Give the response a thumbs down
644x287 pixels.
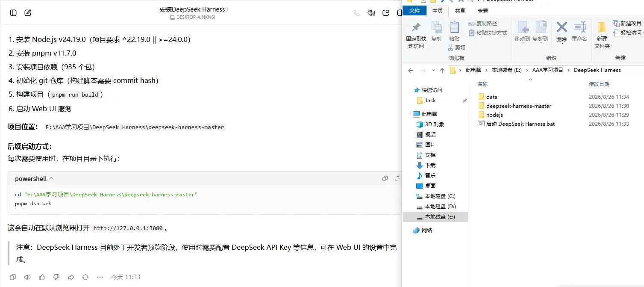tap(56, 277)
